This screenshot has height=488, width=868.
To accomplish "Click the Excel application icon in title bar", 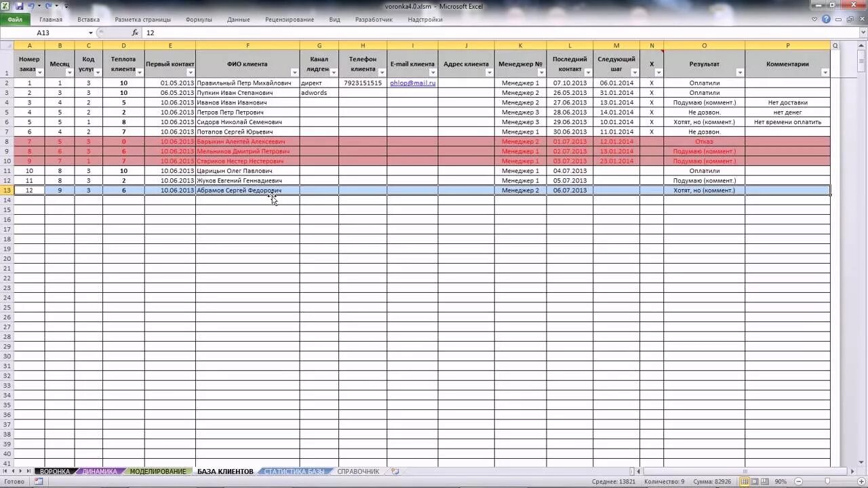I will (x=6, y=6).
